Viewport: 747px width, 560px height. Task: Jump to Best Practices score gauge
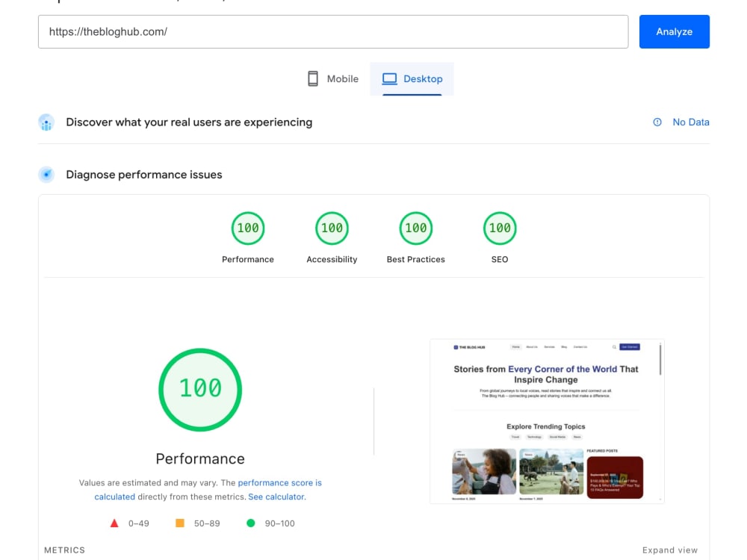(x=416, y=228)
